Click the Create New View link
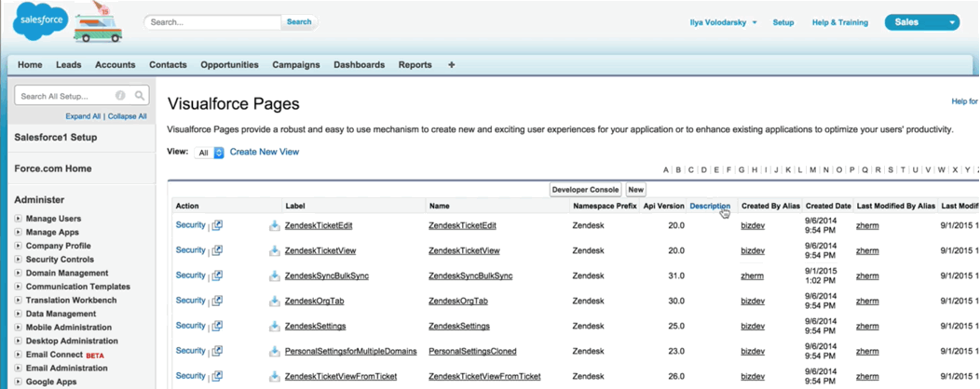The image size is (980, 389). [x=265, y=152]
